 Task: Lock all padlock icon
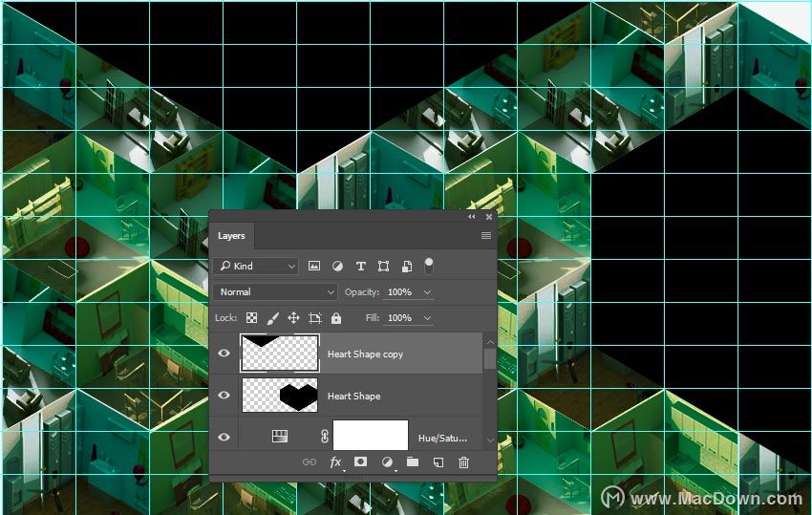(336, 317)
